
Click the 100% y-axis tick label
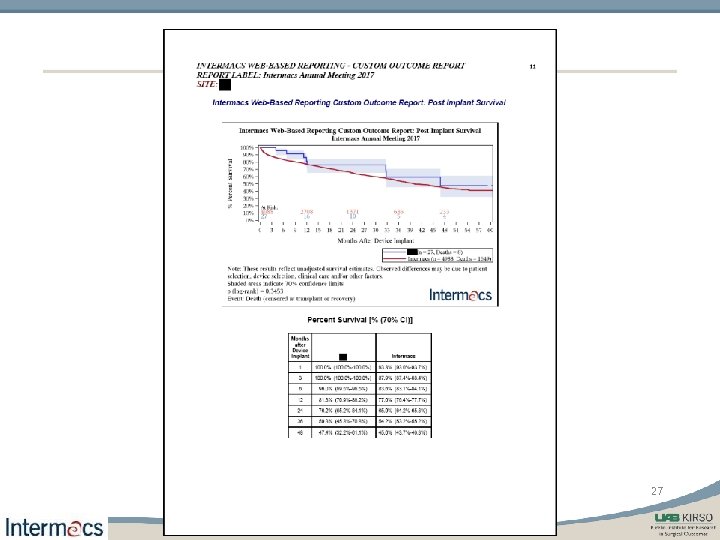coord(247,148)
